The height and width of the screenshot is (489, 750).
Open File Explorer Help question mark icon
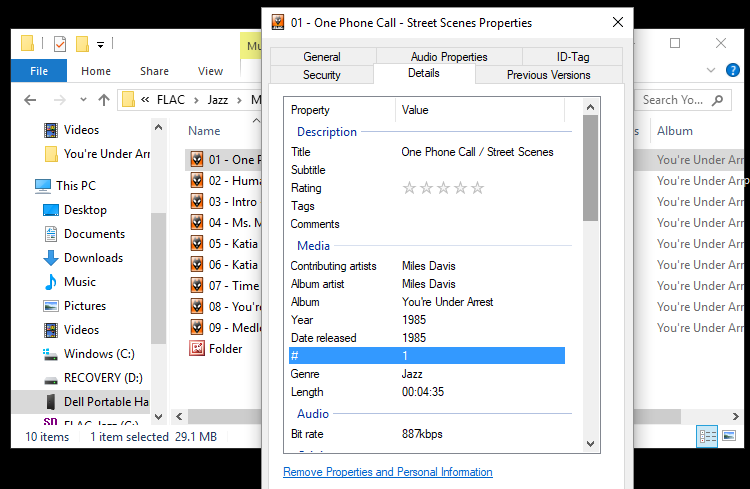pos(736,70)
